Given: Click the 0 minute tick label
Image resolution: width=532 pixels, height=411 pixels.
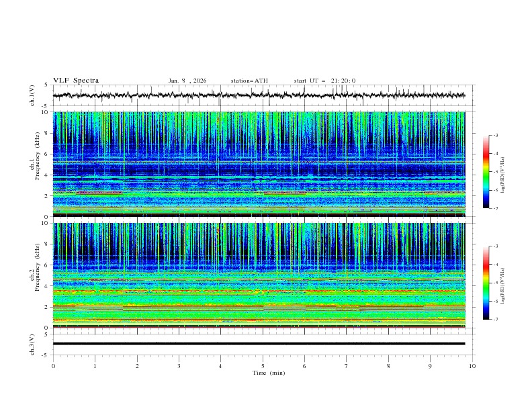Looking at the screenshot, I should tap(54, 366).
